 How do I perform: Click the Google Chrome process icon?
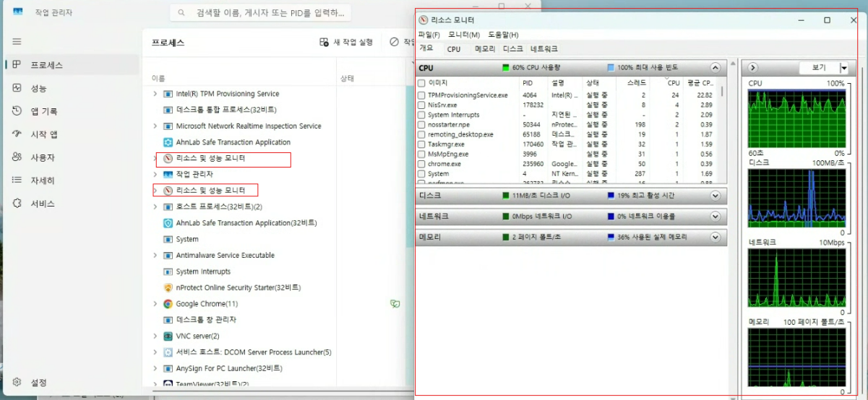(168, 304)
